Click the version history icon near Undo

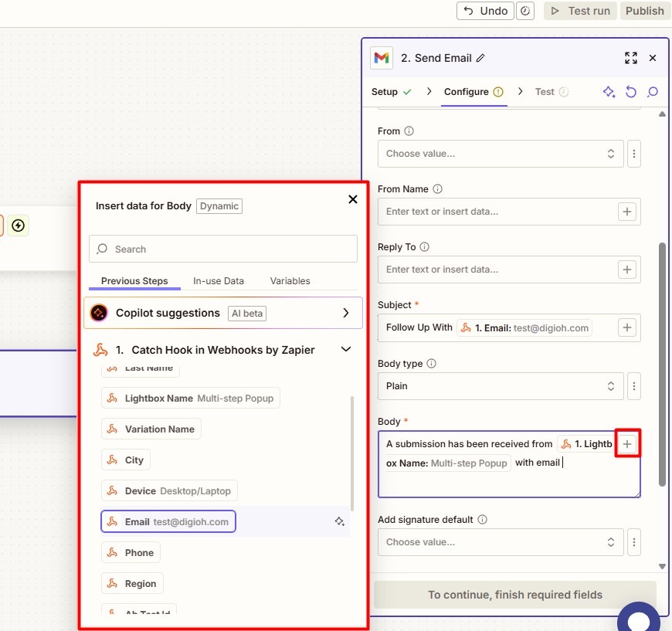point(525,11)
